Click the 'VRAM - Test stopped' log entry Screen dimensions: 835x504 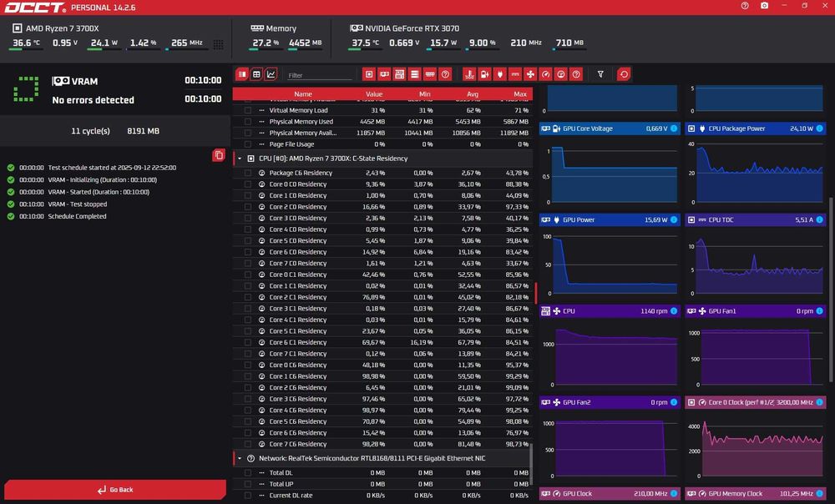pos(77,204)
